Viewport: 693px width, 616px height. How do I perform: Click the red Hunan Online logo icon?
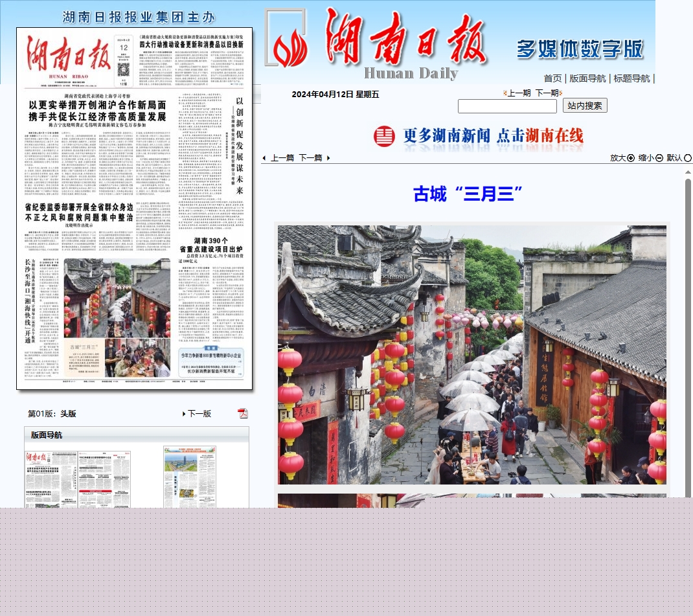click(x=384, y=135)
